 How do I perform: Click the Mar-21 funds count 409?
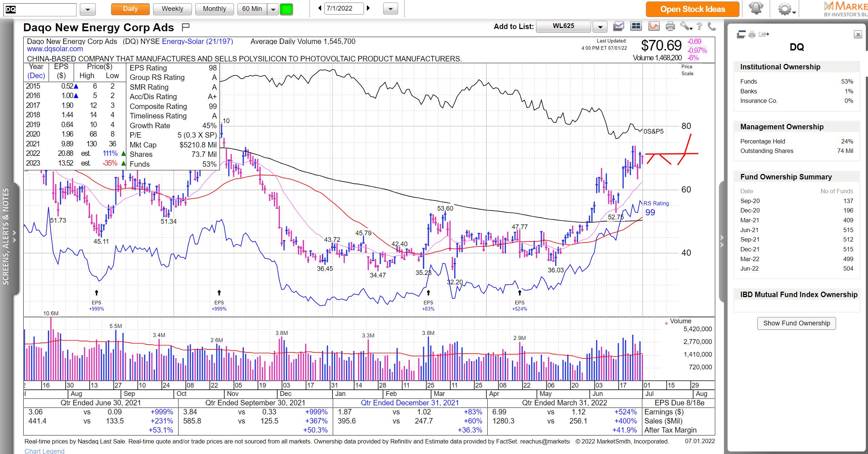848,220
